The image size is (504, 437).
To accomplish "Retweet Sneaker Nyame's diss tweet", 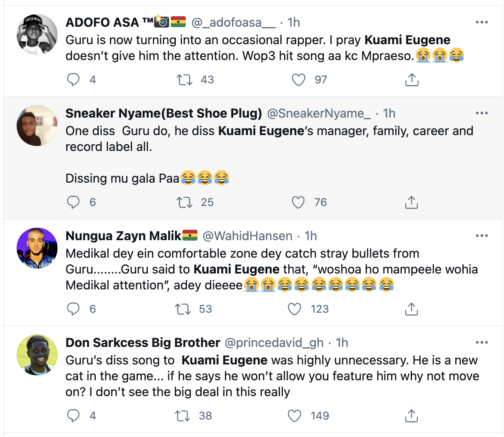I will pos(184,202).
